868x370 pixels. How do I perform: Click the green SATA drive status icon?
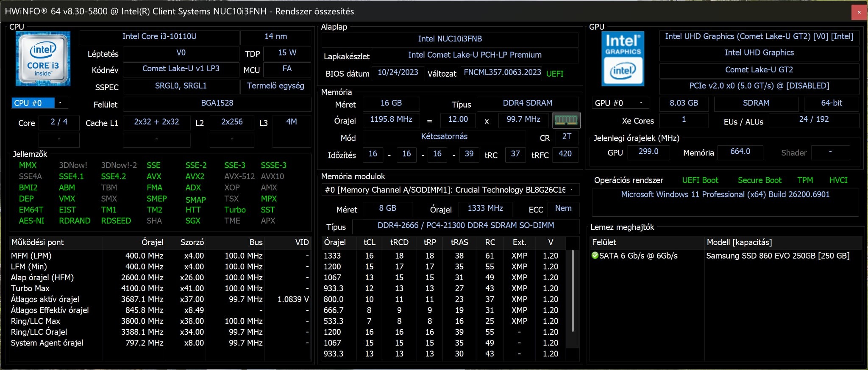(x=595, y=255)
